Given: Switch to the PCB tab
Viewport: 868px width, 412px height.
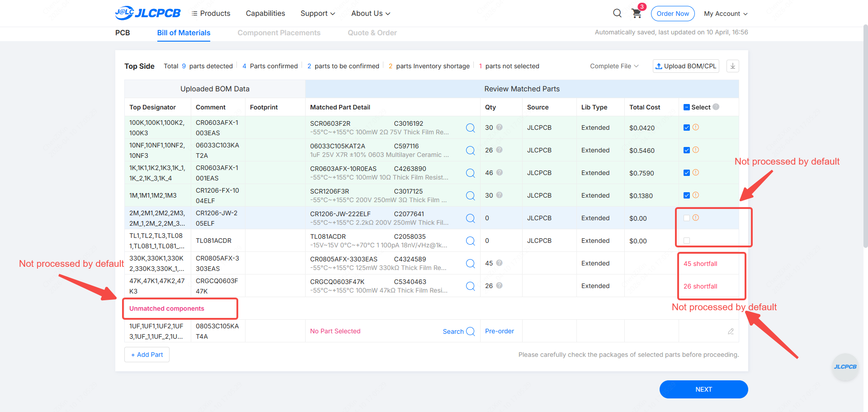Looking at the screenshot, I should click(123, 33).
